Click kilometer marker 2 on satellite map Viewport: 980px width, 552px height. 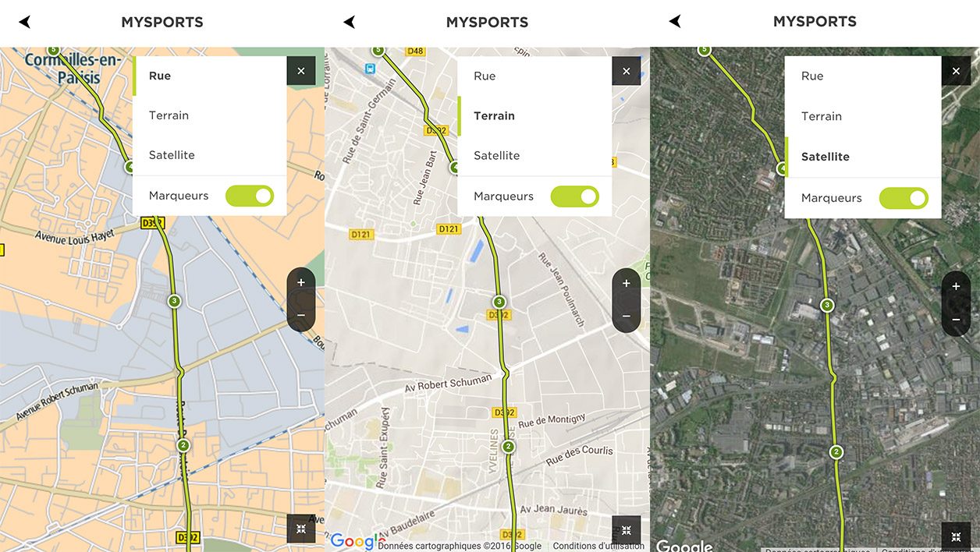click(836, 451)
